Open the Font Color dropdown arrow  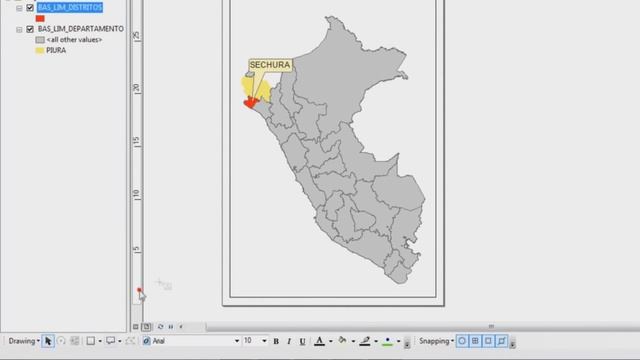tap(331, 341)
